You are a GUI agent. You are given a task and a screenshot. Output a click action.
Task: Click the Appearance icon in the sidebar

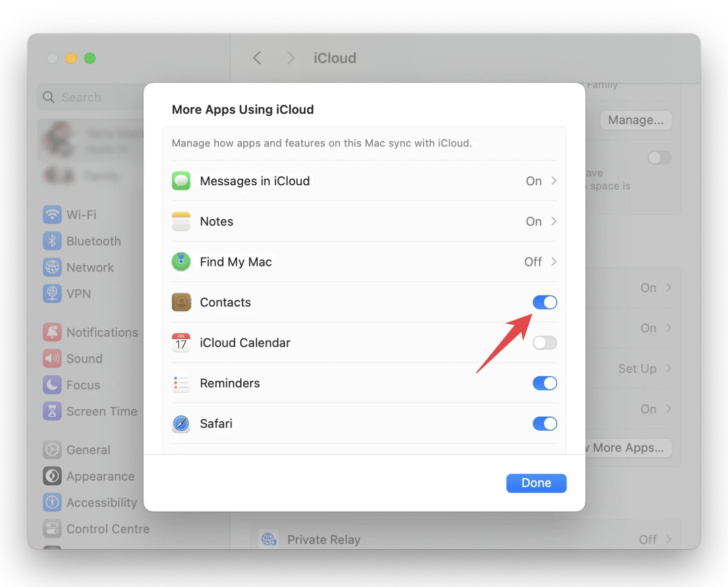[52, 476]
